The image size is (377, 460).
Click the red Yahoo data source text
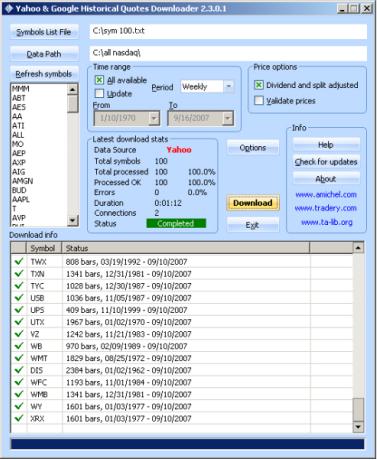click(x=179, y=150)
